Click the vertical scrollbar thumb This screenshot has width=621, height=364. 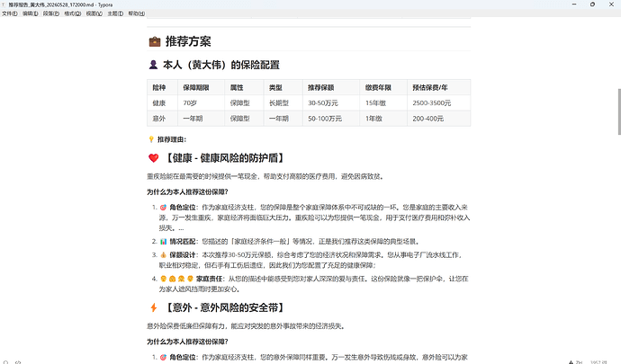pos(619,112)
